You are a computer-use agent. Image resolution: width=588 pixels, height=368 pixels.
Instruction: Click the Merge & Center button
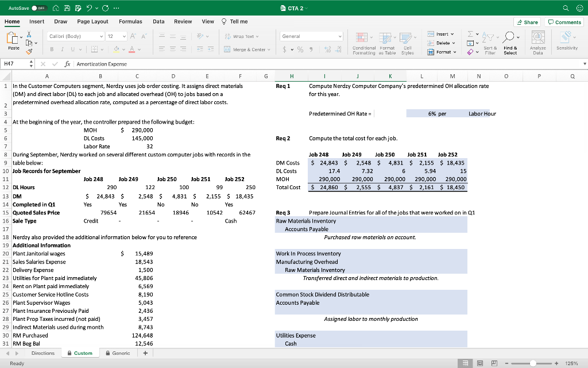247,49
